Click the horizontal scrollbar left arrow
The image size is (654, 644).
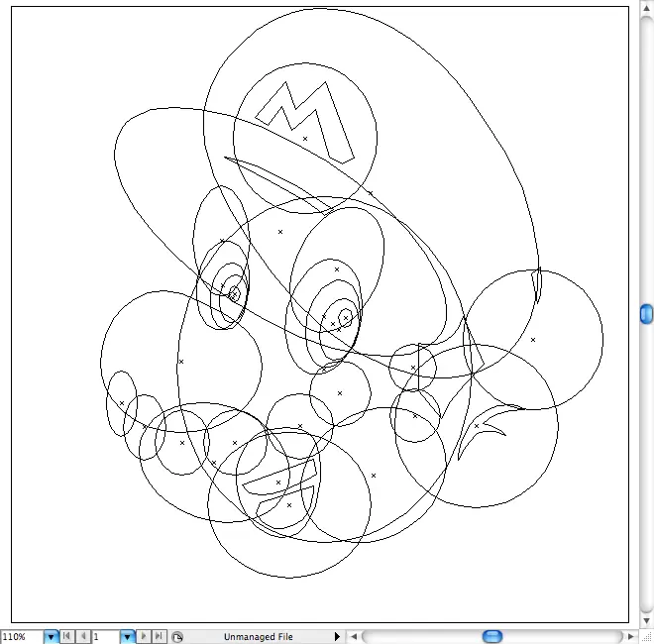pos(354,636)
